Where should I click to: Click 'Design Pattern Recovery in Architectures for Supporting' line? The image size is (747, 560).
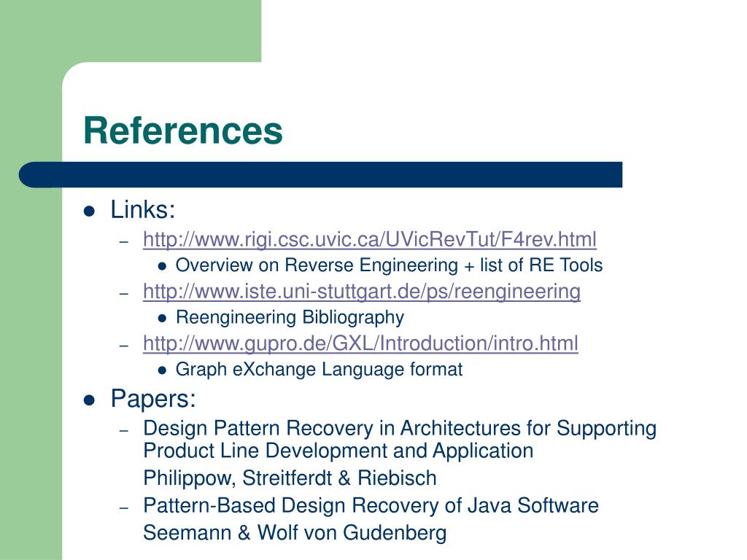[x=400, y=428]
